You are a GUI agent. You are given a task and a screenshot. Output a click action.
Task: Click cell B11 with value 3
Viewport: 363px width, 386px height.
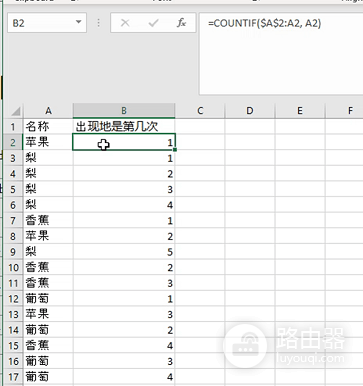(x=124, y=283)
